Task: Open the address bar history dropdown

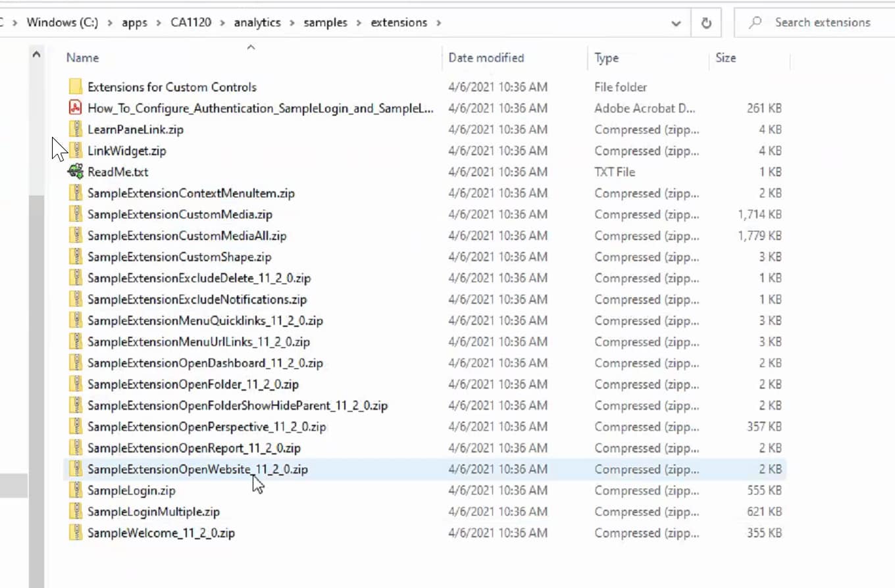Action: pos(676,23)
